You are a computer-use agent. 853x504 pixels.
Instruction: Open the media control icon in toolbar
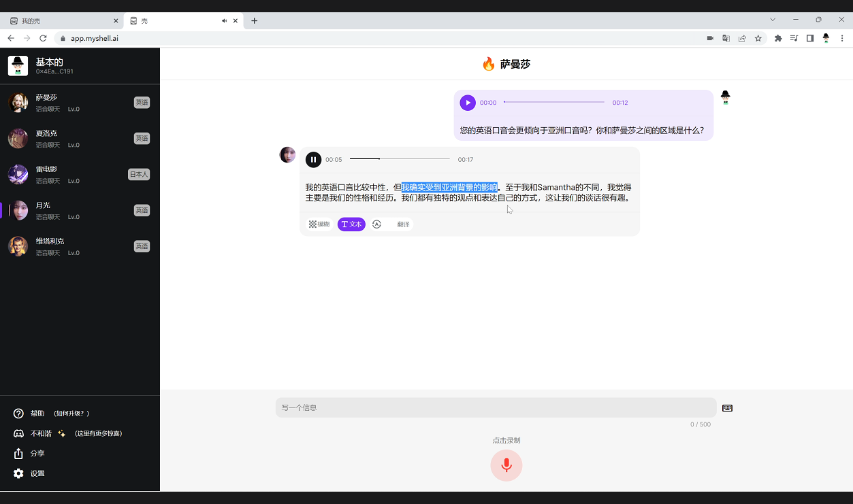tap(794, 38)
